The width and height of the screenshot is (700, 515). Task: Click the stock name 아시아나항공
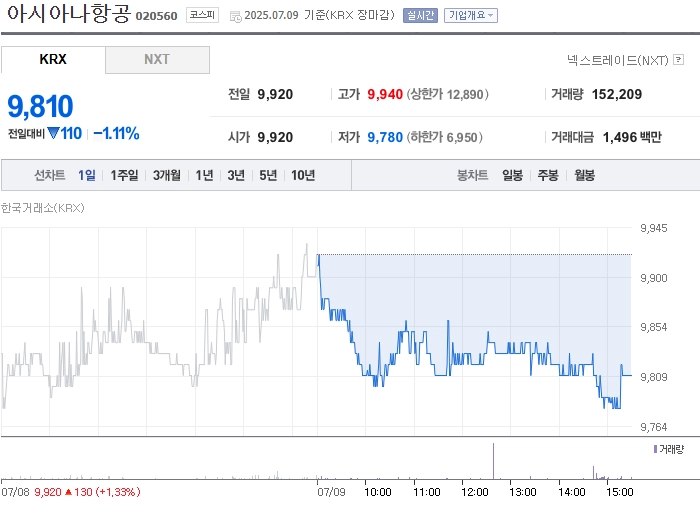69,13
